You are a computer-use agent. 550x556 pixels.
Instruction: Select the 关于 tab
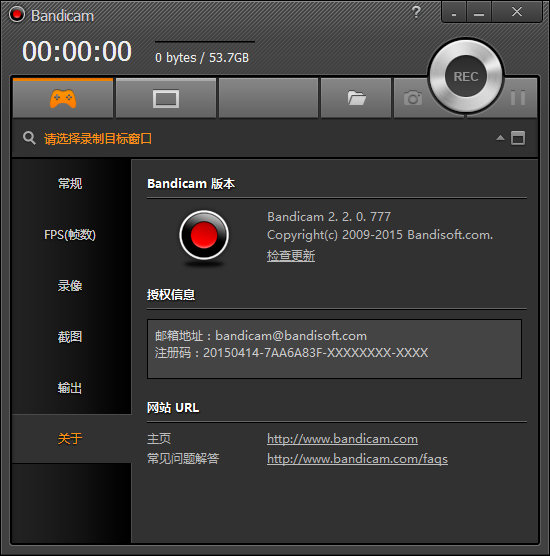(70, 439)
